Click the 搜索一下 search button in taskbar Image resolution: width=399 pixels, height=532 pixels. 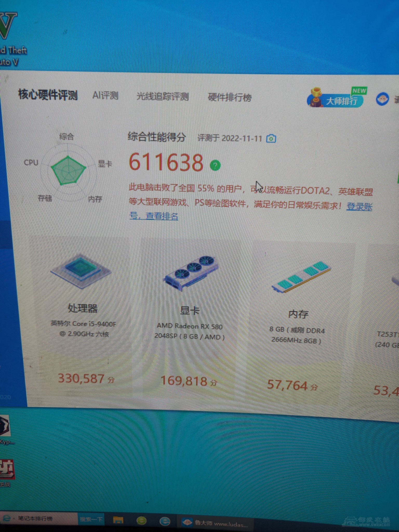91,520
